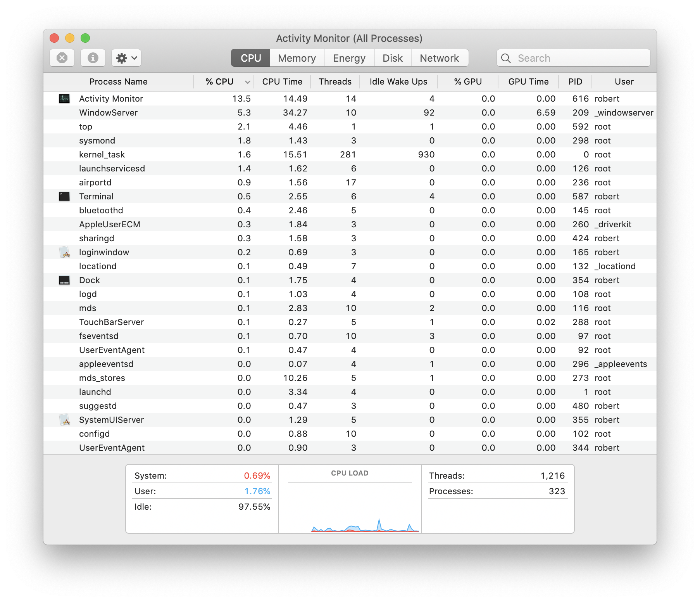
Task: Click the _windowserver user cell
Action: 624,112
